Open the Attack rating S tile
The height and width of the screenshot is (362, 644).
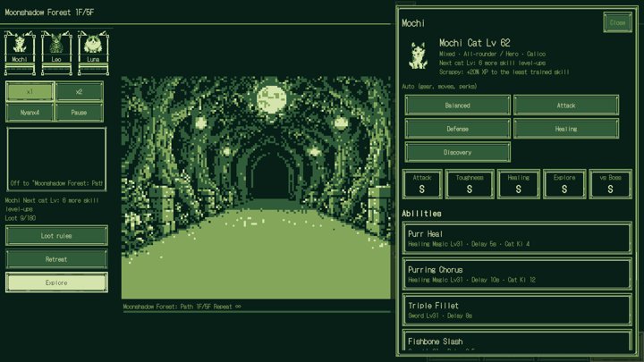coord(422,184)
